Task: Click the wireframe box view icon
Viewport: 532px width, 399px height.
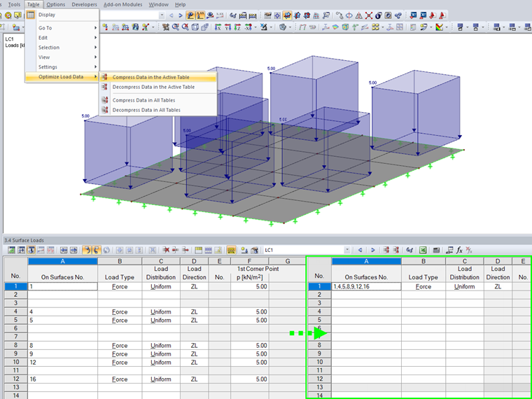Action: point(195,27)
